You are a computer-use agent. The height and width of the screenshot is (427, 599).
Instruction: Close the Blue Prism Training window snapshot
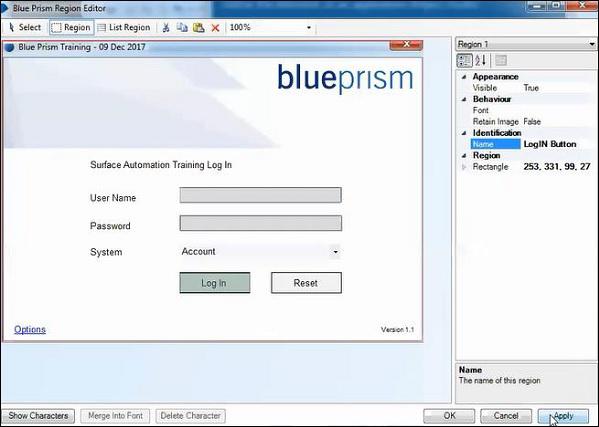coord(406,45)
